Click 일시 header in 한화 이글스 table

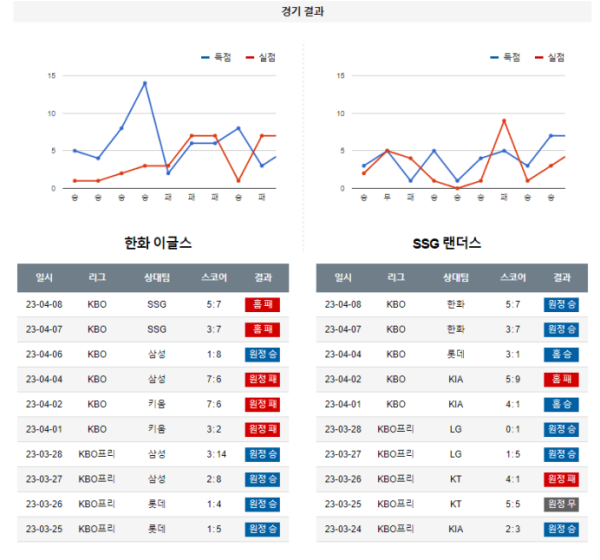[44, 278]
